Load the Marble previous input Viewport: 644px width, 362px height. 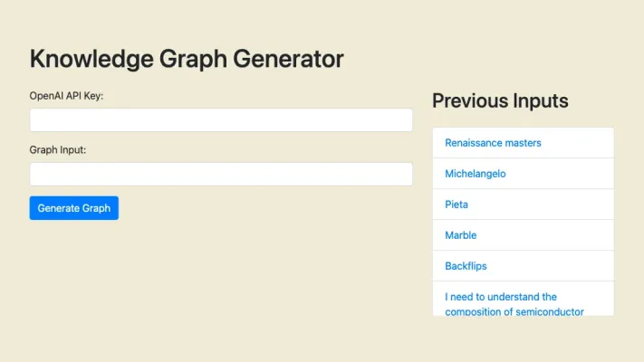[460, 235]
